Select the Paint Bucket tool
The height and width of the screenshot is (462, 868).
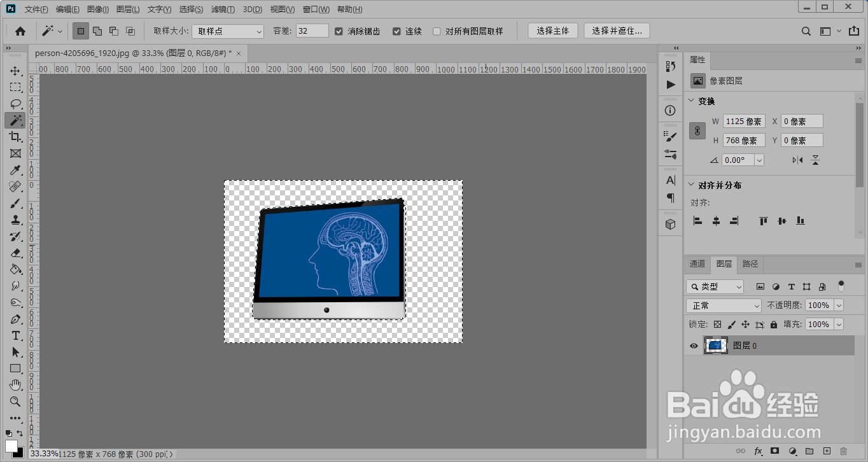15,270
